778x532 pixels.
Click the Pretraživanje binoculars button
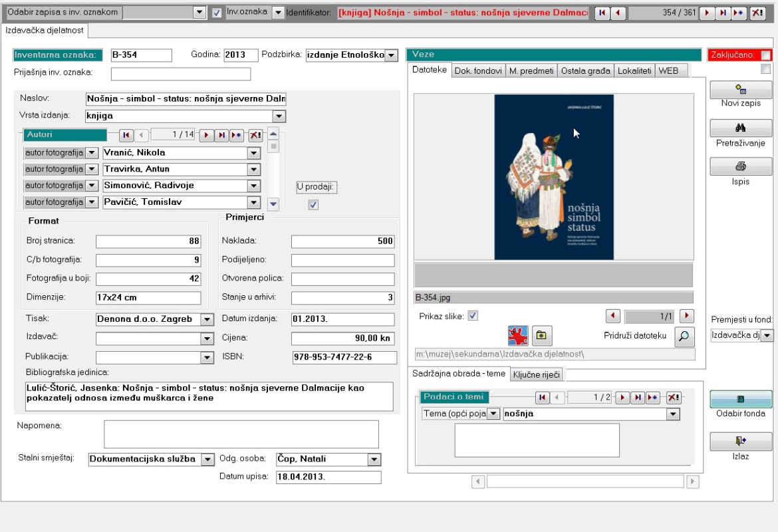pyautogui.click(x=741, y=128)
